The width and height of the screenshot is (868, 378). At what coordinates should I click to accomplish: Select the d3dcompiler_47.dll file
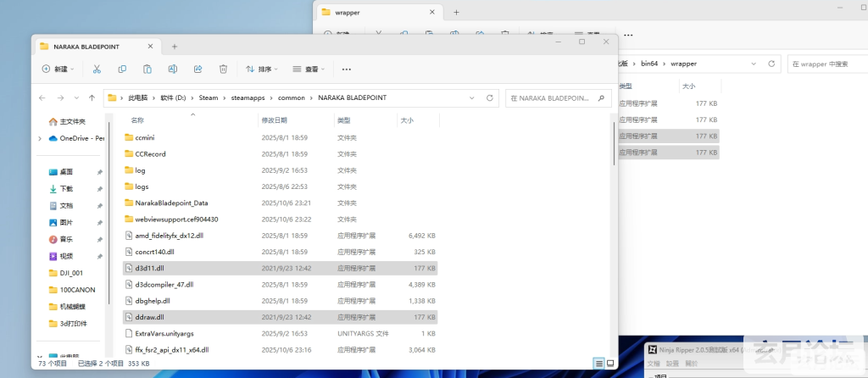tap(165, 284)
